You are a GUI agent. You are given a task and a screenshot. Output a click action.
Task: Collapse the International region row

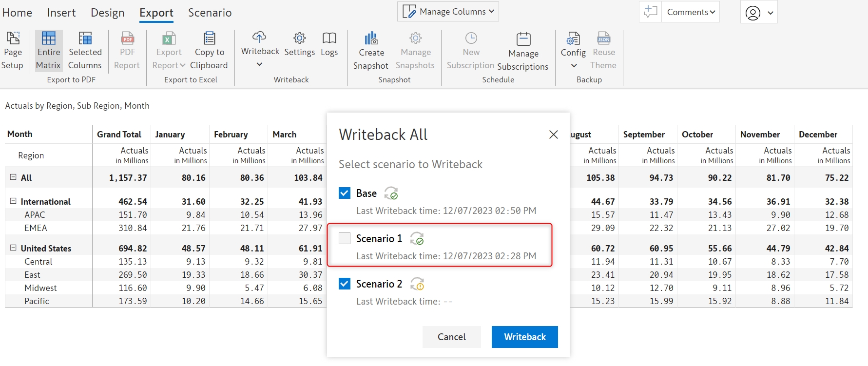tap(13, 201)
